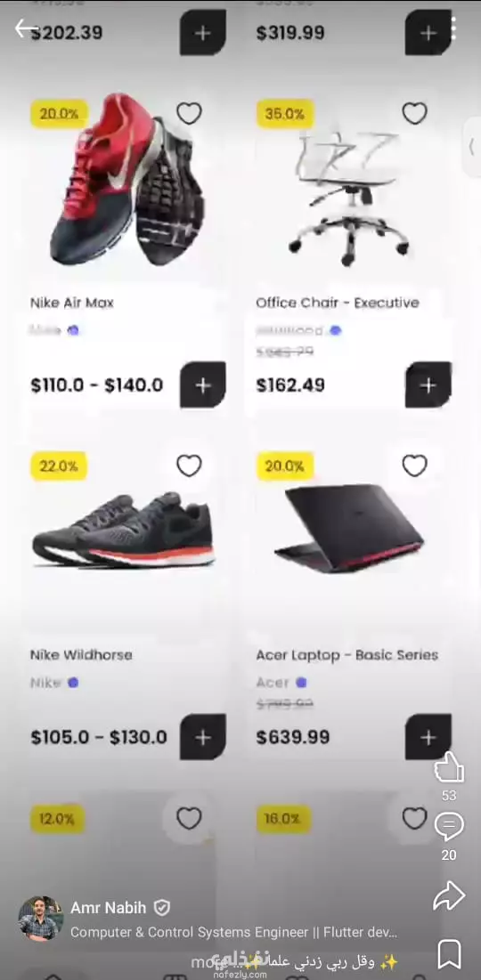Open Amr Nabih profile picture
This screenshot has width=481, height=980.
[41, 919]
